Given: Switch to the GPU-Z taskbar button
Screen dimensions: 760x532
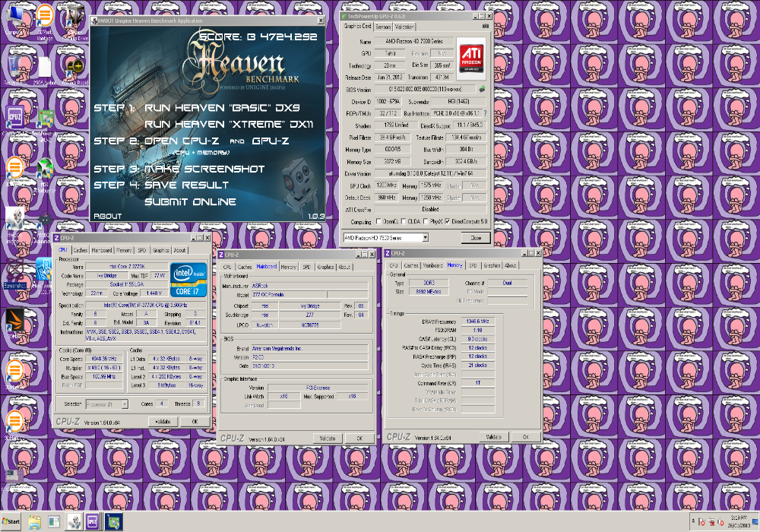Looking at the screenshot, I should [114, 522].
